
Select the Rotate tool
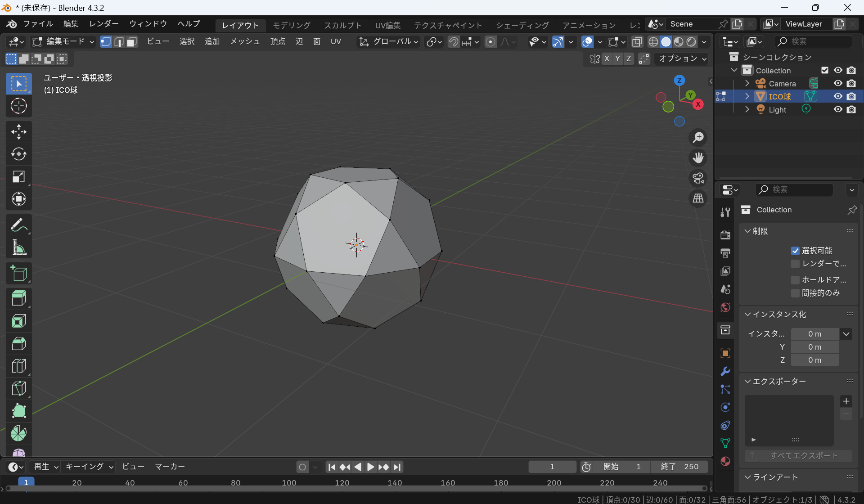[18, 154]
